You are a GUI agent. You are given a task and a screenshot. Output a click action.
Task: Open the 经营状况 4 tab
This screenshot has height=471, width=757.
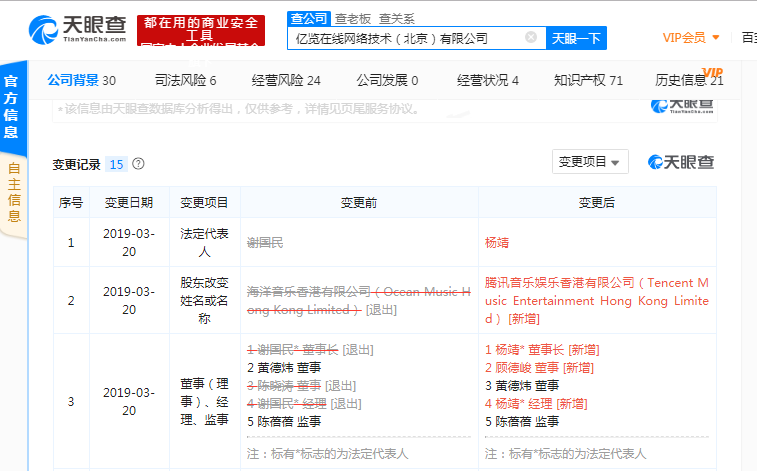click(488, 80)
